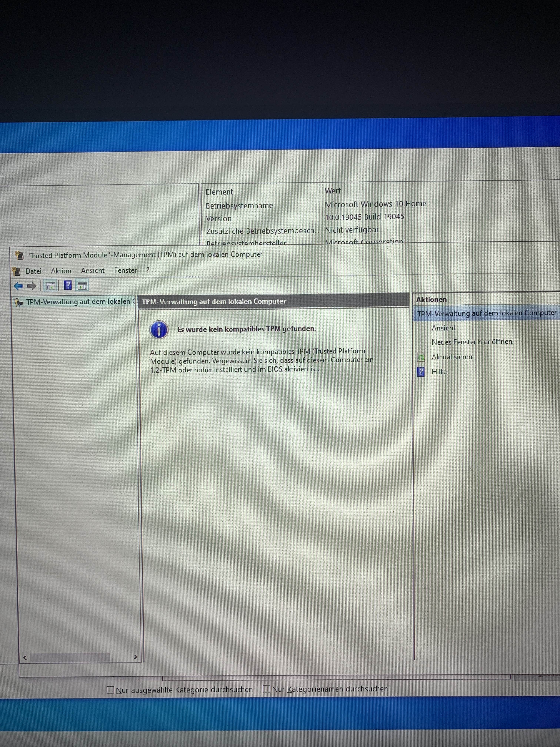Click the blue Back arrow in toolbar
The width and height of the screenshot is (560, 747).
pos(18,286)
